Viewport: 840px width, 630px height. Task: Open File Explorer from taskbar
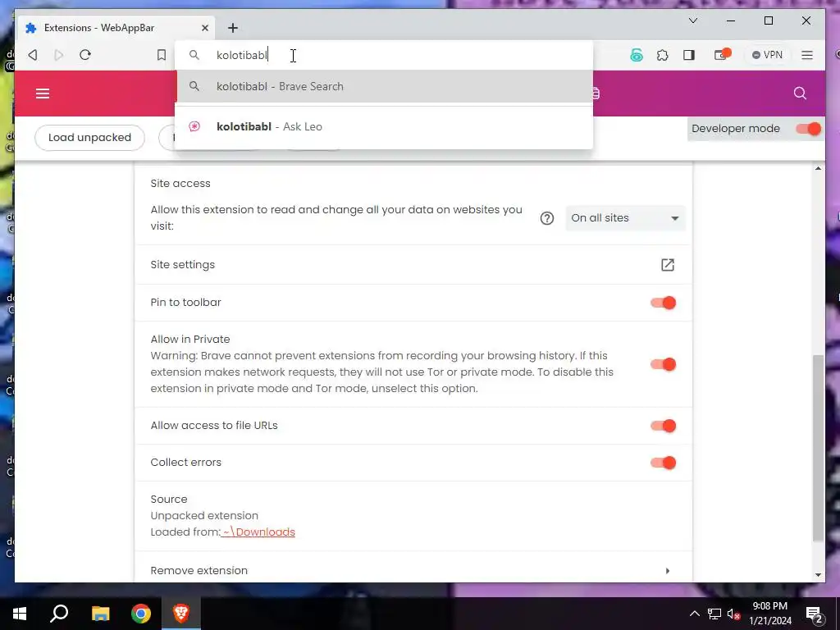[x=100, y=614]
